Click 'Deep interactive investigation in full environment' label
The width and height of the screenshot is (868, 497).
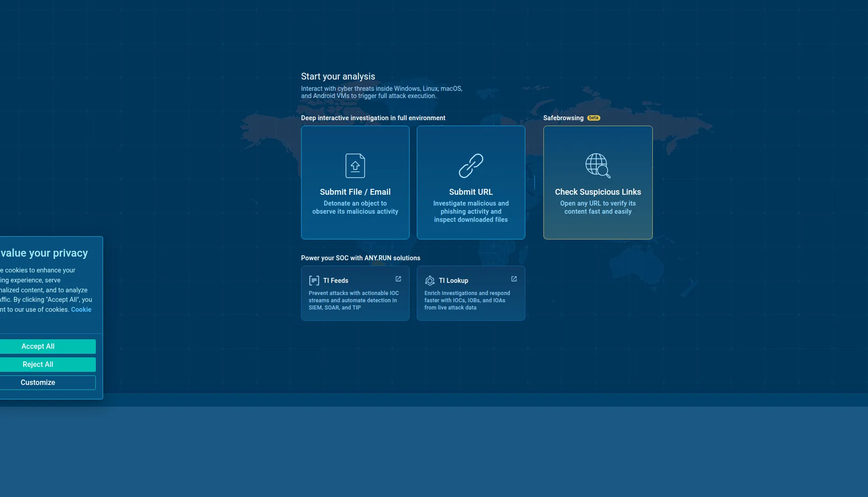pyautogui.click(x=373, y=118)
